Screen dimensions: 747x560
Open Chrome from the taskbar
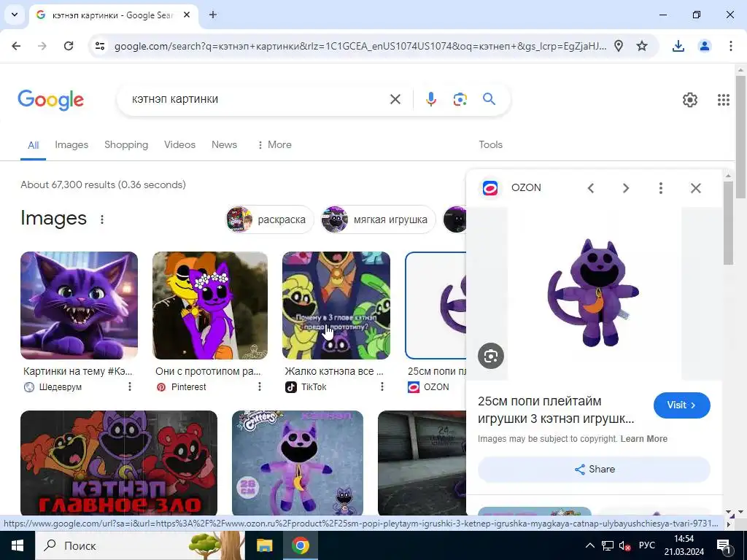pos(300,545)
